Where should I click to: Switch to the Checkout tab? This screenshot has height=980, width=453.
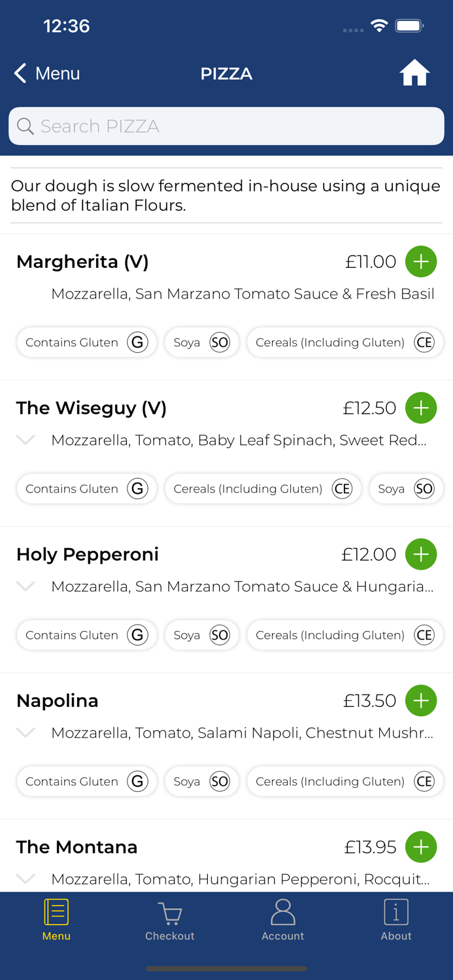tap(169, 919)
